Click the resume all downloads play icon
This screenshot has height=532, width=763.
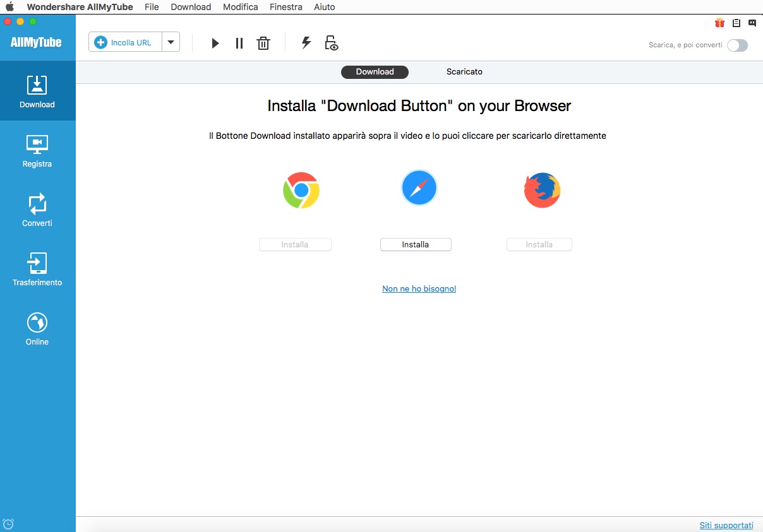[x=215, y=43]
